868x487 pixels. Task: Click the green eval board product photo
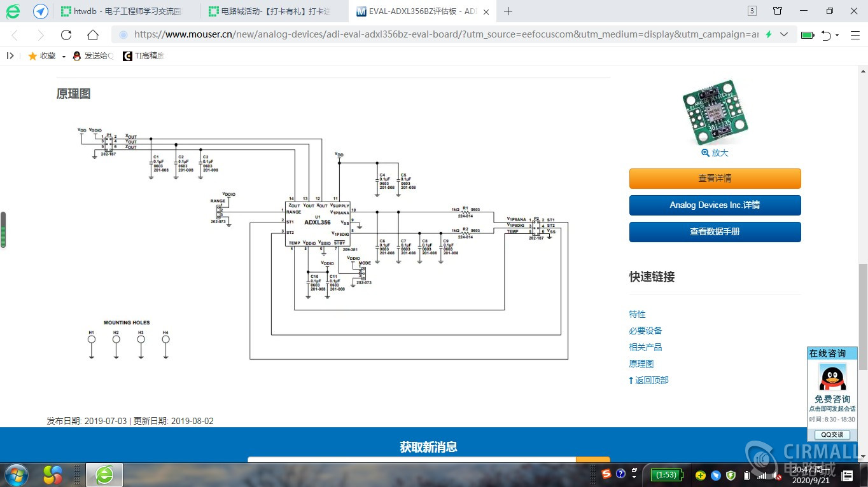click(715, 112)
